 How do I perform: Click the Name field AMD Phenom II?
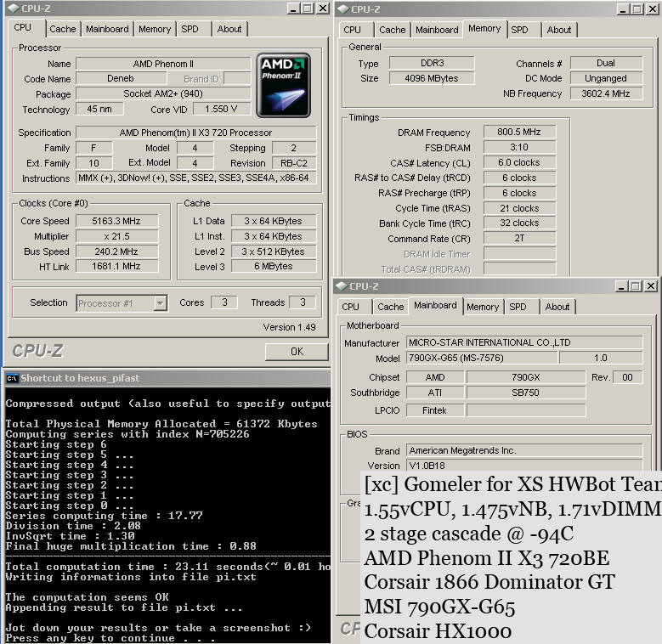pyautogui.click(x=163, y=64)
